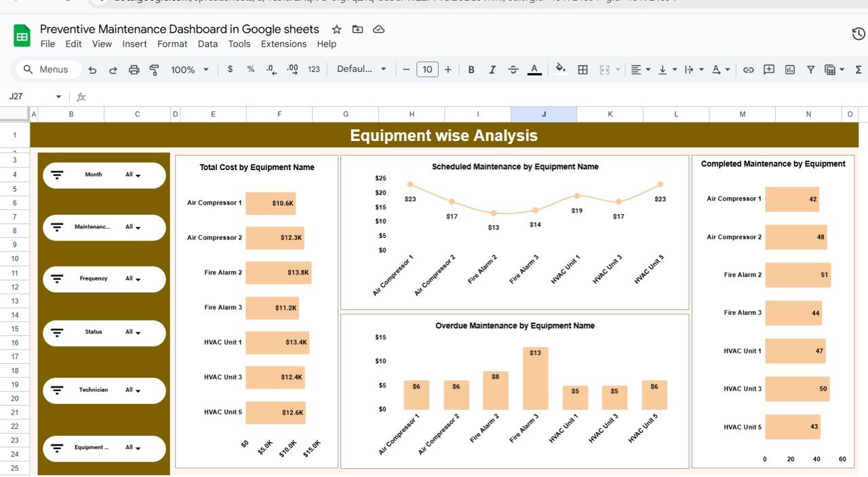Click the print icon in toolbar
This screenshot has height=477, width=868.
point(134,69)
